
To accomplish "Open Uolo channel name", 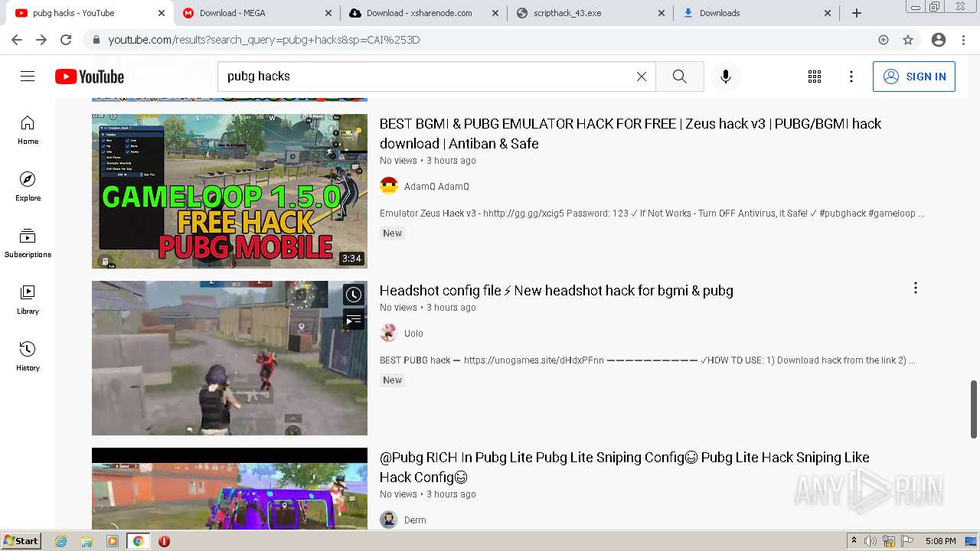I will (x=413, y=334).
